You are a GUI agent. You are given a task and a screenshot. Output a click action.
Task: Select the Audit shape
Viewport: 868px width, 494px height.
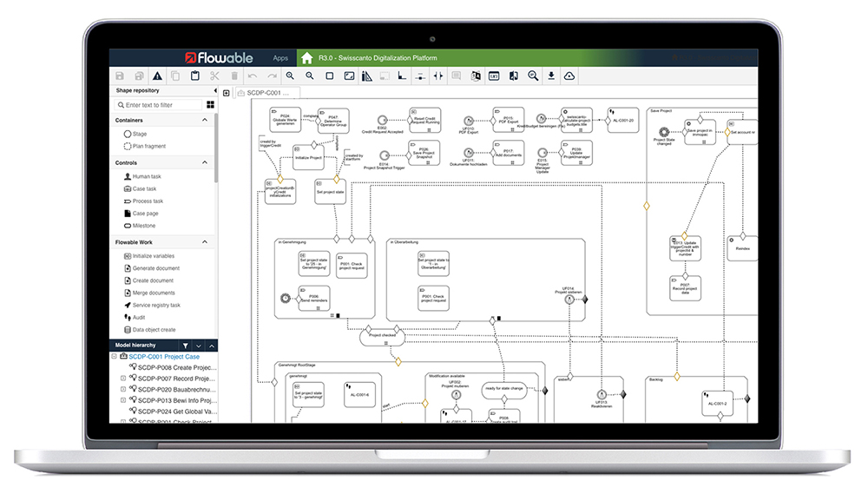coord(135,318)
